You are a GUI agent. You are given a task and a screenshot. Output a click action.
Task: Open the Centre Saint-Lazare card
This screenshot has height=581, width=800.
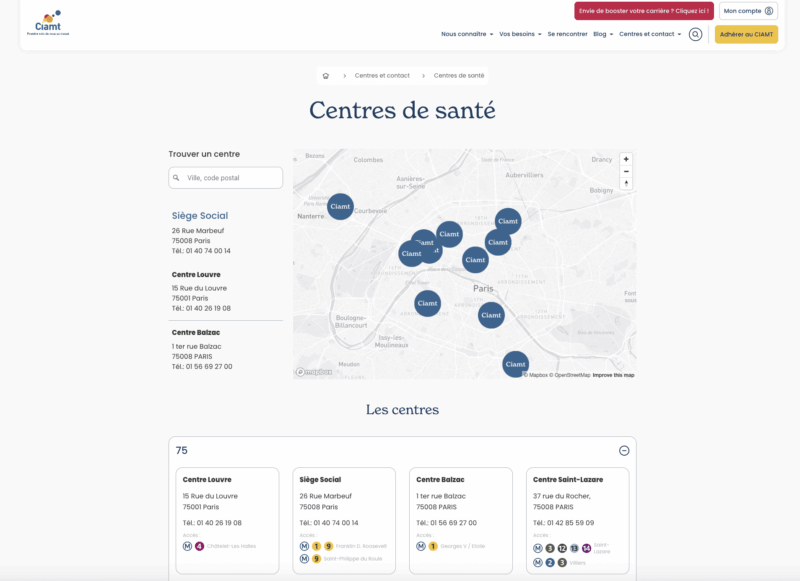point(578,521)
